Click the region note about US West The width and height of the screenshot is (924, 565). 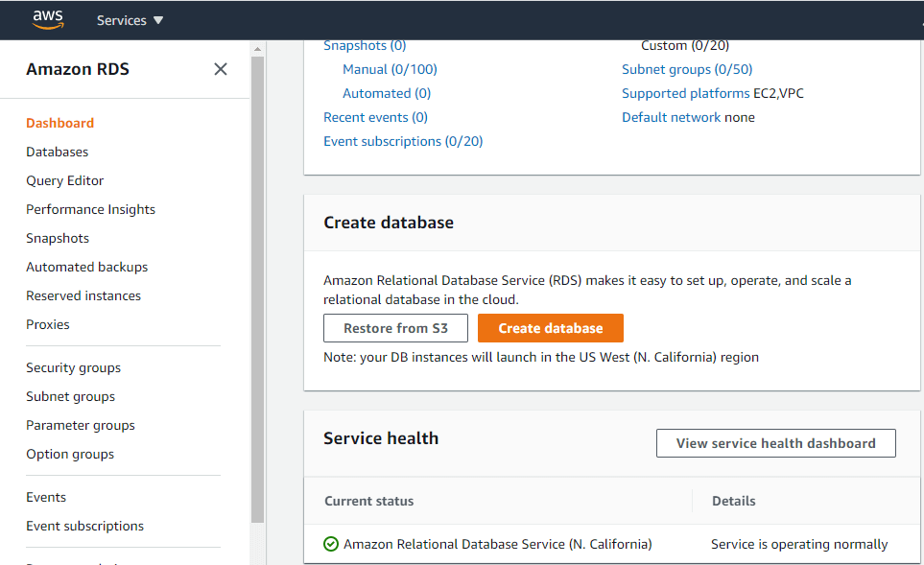coord(541,357)
